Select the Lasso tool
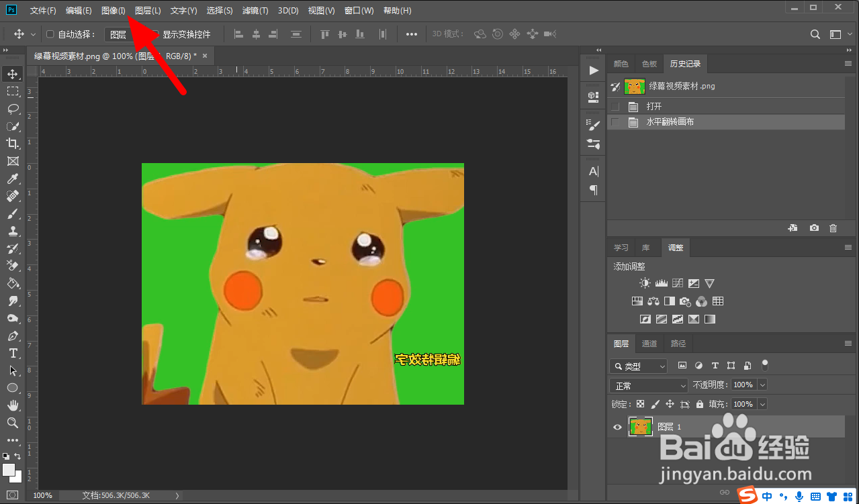 pyautogui.click(x=13, y=109)
